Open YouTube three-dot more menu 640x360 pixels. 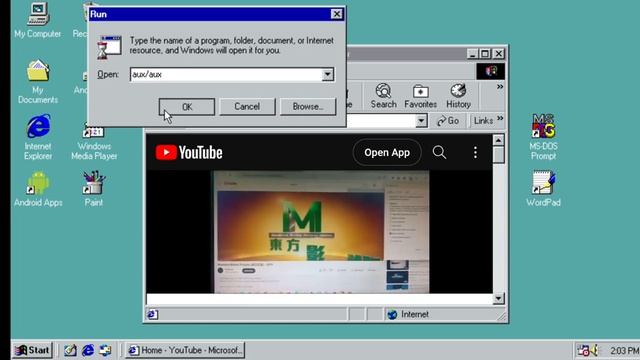pos(475,152)
